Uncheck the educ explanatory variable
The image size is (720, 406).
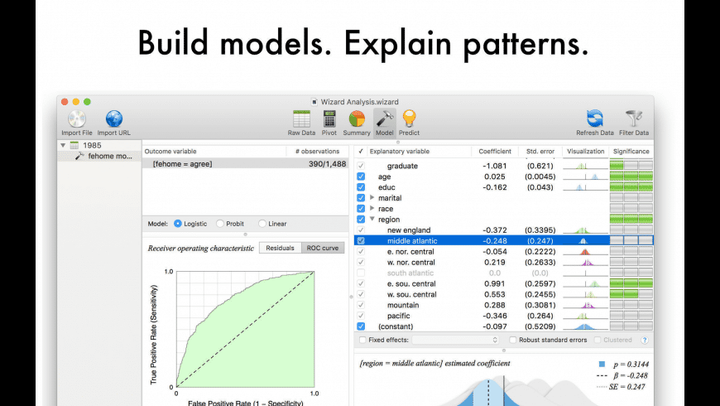(361, 187)
